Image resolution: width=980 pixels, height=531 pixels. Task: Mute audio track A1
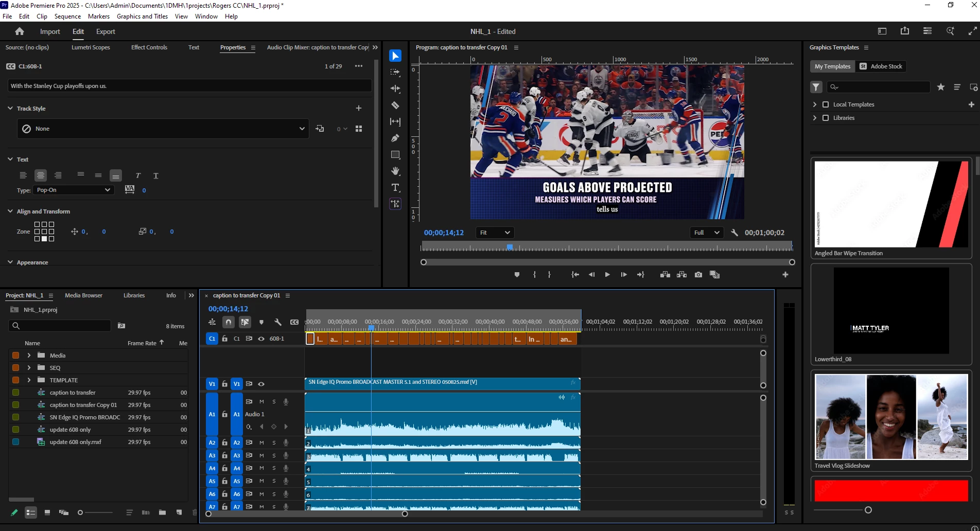pos(261,401)
